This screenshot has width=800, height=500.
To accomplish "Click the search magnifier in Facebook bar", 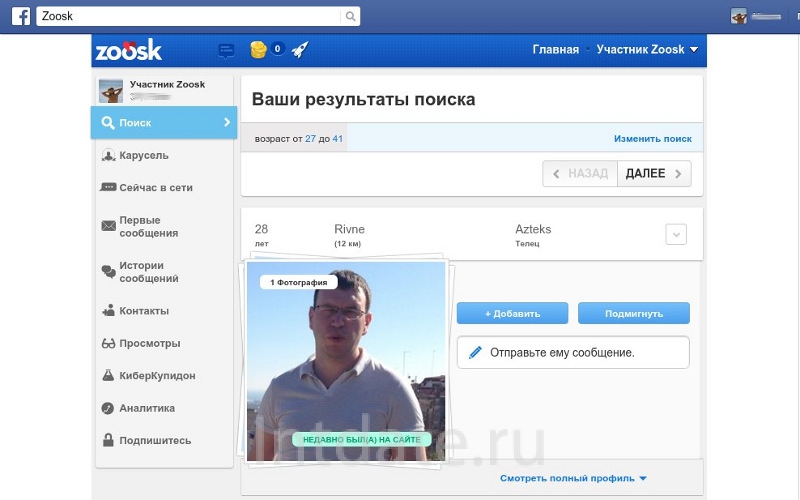I will [x=350, y=16].
